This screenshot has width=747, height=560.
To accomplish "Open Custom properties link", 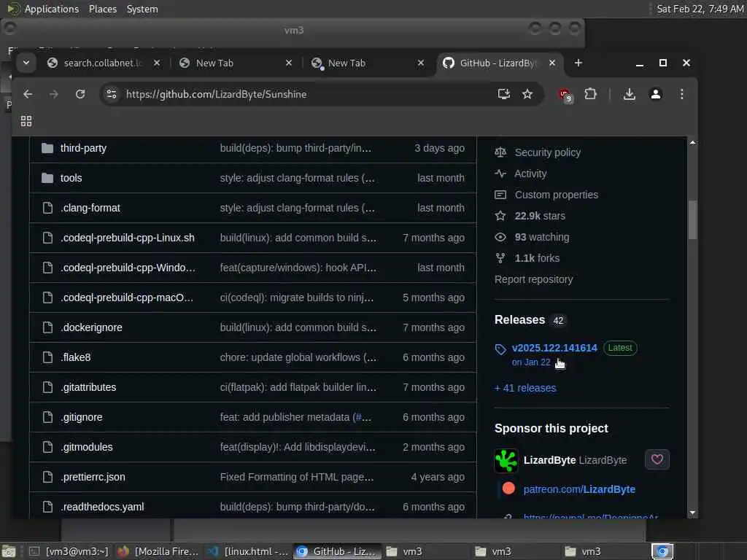I will [556, 195].
